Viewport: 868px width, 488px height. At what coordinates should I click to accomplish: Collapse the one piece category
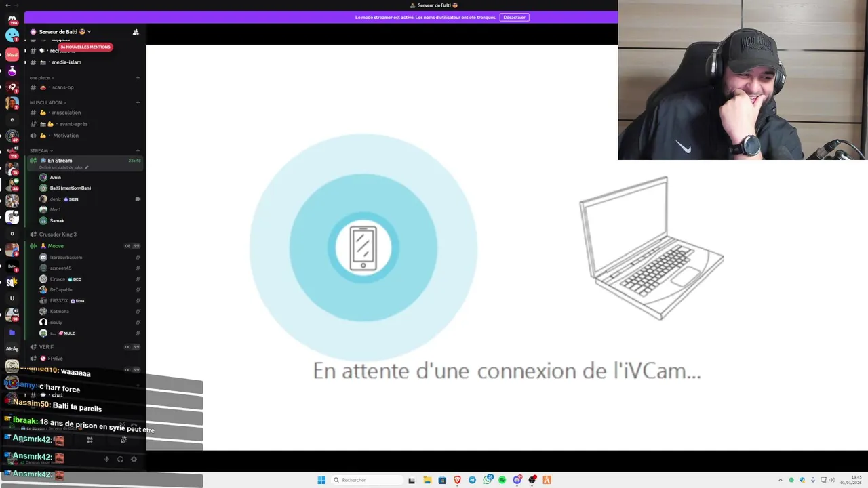41,77
